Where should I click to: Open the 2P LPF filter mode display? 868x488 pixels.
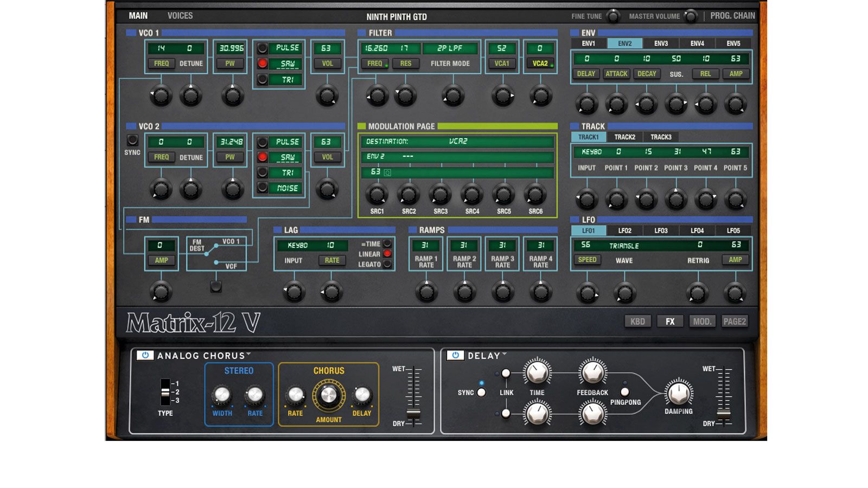pos(451,49)
